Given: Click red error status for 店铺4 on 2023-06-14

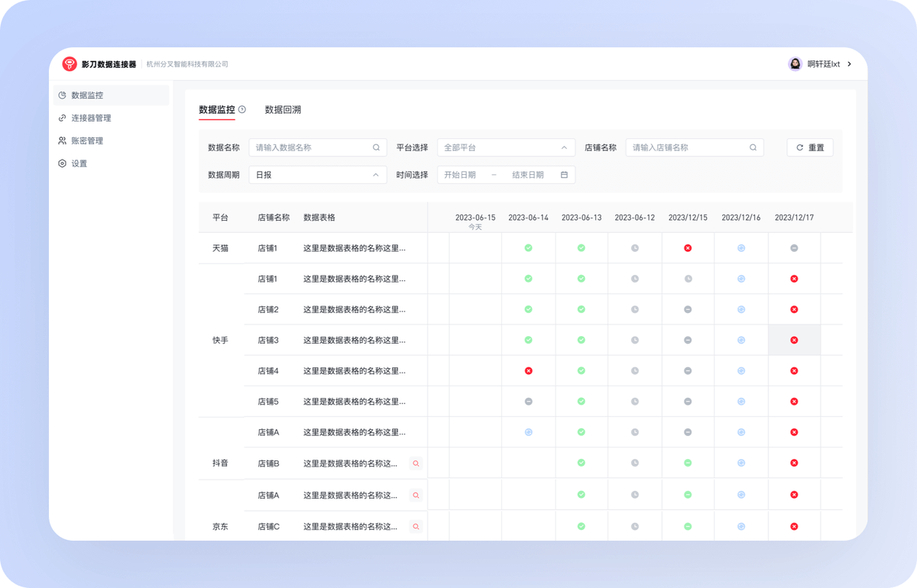Looking at the screenshot, I should pos(528,370).
